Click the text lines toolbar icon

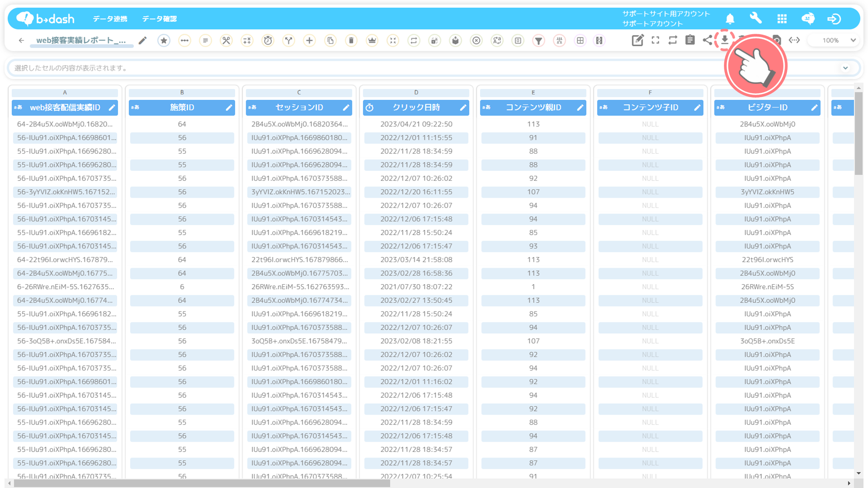205,40
